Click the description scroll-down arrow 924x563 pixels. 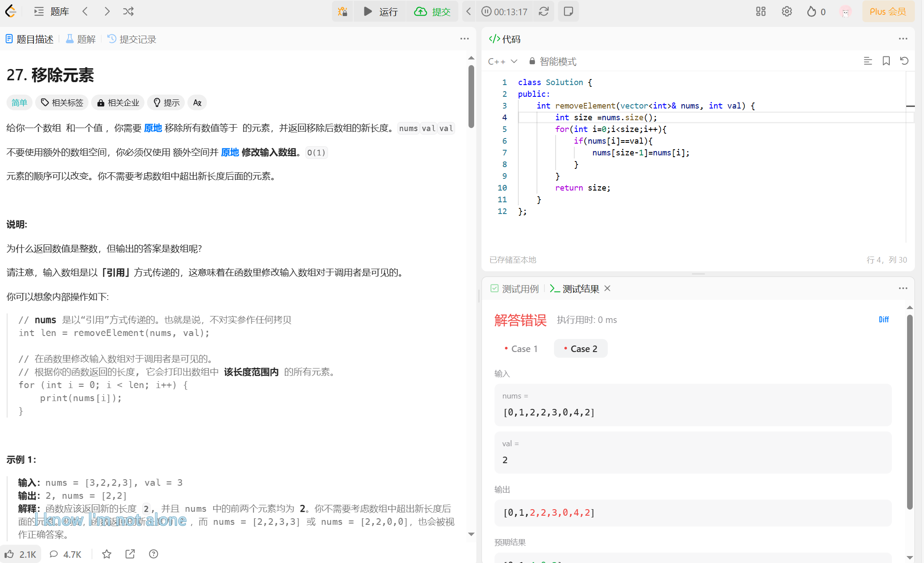pos(471,534)
